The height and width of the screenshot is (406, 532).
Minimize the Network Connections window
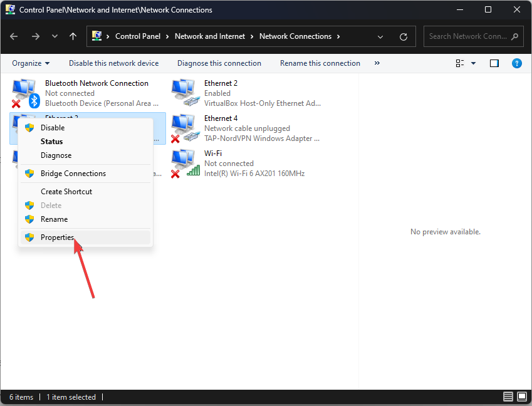(460, 9)
